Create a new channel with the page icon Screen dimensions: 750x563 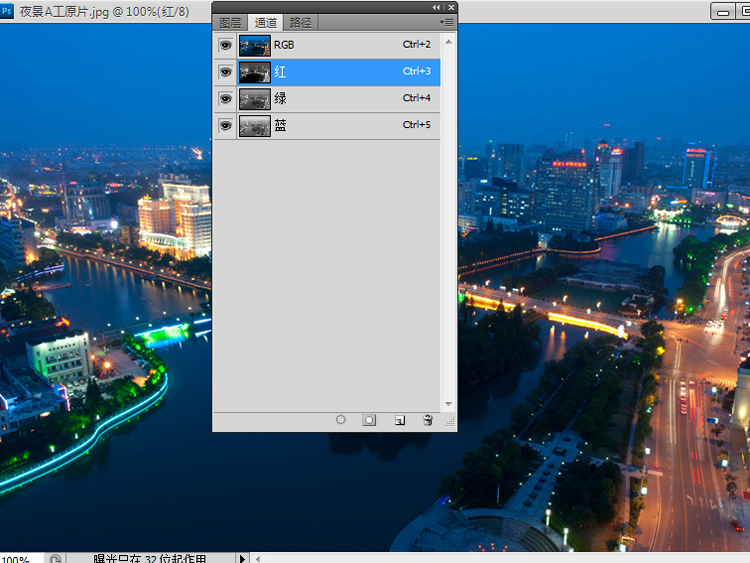(399, 421)
